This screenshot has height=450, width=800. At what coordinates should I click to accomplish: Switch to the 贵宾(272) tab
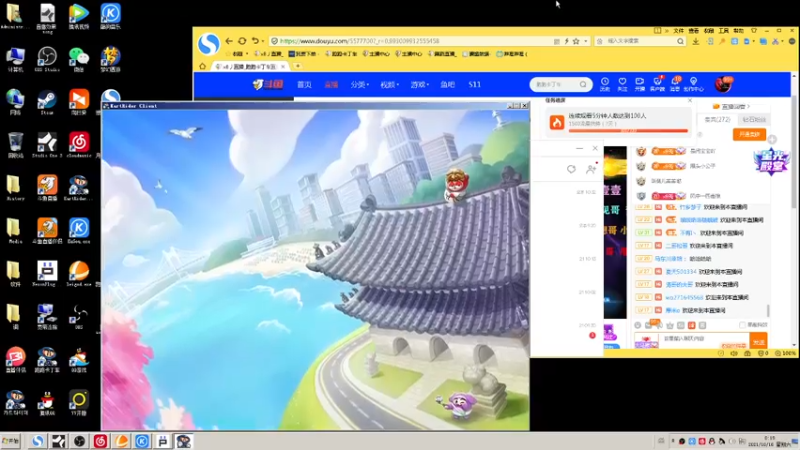(717, 119)
